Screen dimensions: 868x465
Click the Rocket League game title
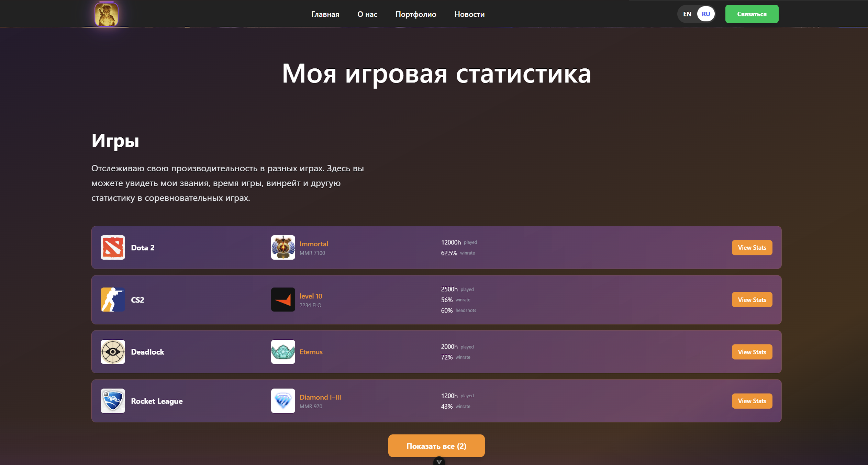coord(157,401)
